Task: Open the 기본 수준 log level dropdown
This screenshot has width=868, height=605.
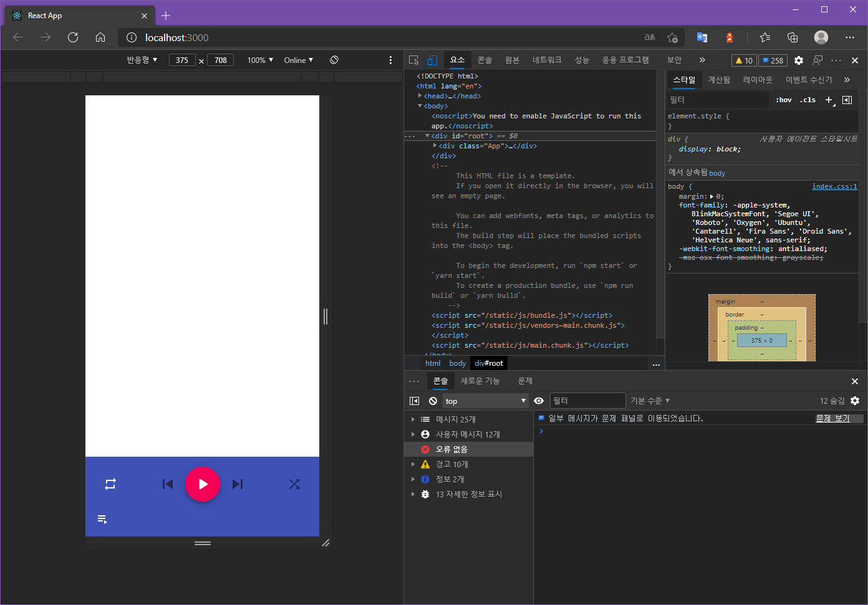Action: pyautogui.click(x=650, y=401)
